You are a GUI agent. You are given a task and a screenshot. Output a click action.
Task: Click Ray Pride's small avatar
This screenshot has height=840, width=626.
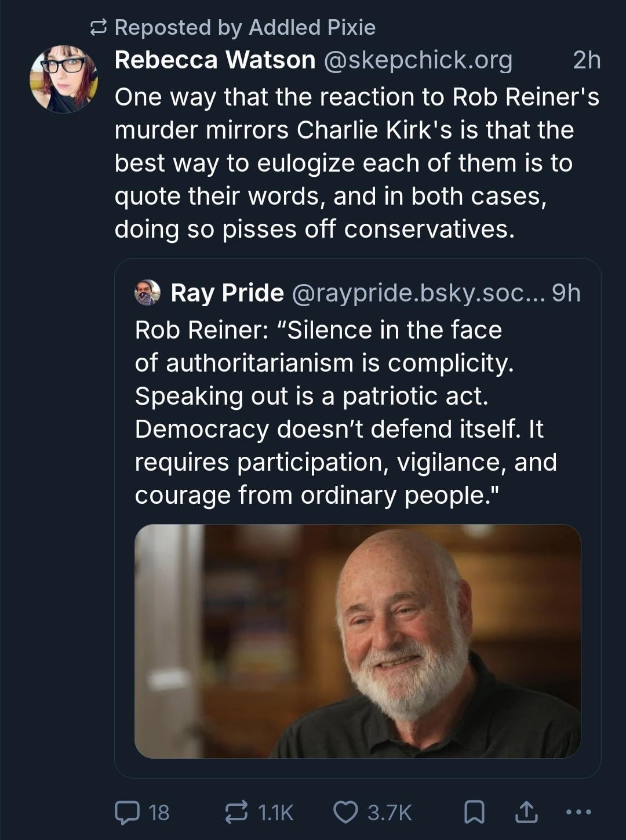click(147, 292)
